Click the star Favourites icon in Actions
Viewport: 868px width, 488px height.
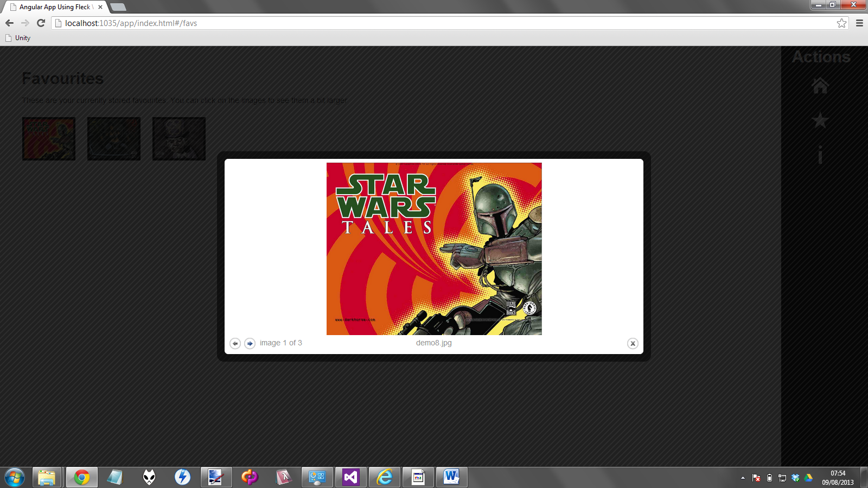pos(820,120)
